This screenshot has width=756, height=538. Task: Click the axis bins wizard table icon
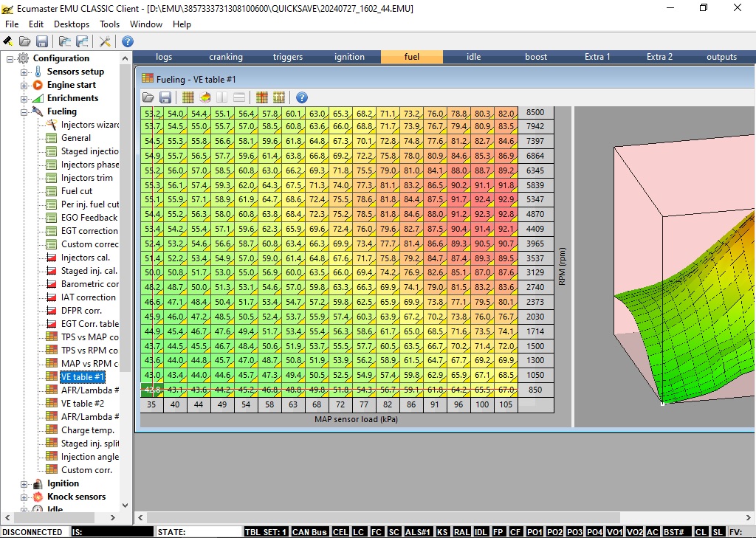pos(262,97)
